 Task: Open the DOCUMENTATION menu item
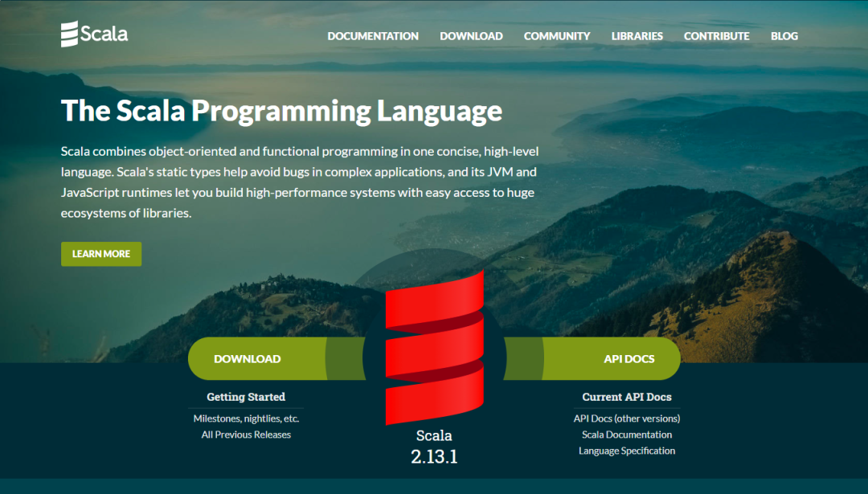click(373, 36)
